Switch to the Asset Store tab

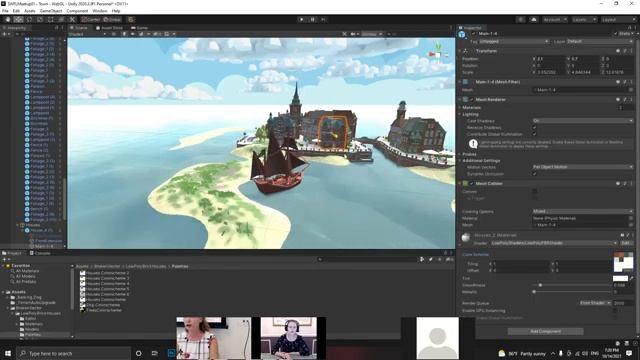(109, 28)
